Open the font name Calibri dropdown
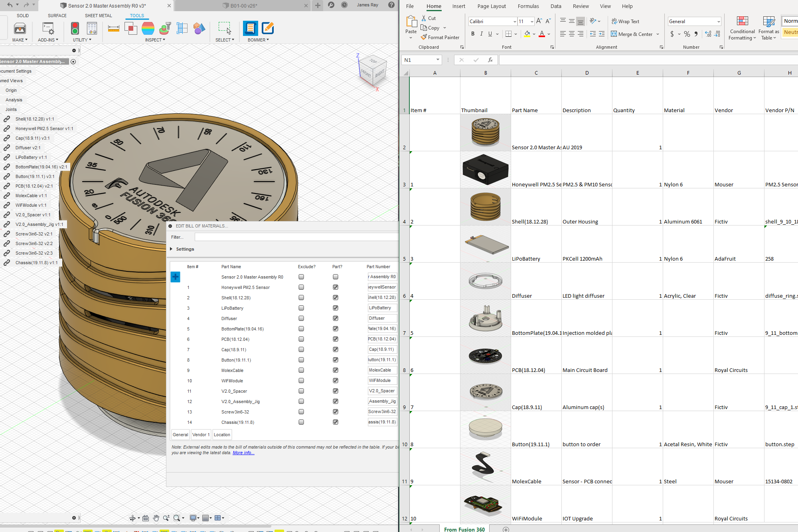The image size is (798, 532). [x=515, y=22]
